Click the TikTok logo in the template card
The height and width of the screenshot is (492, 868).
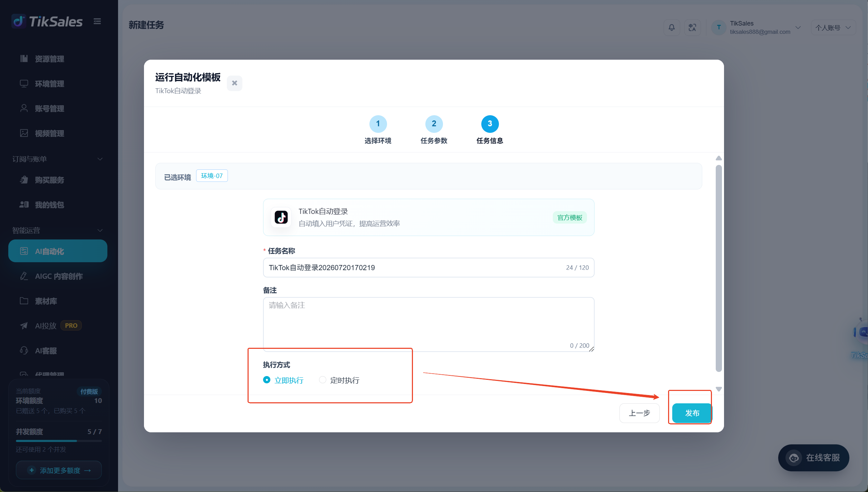coord(281,217)
